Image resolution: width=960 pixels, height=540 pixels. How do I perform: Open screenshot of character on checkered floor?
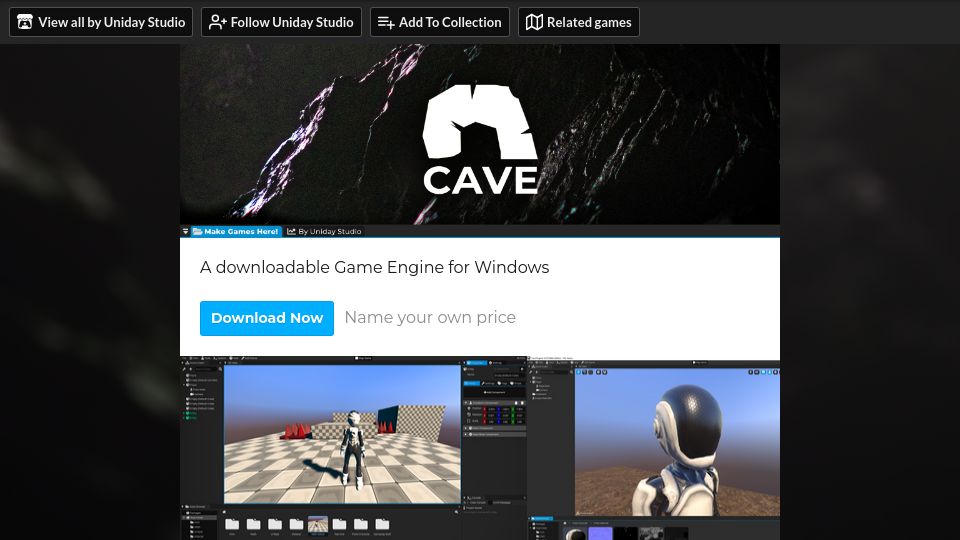coord(353,448)
